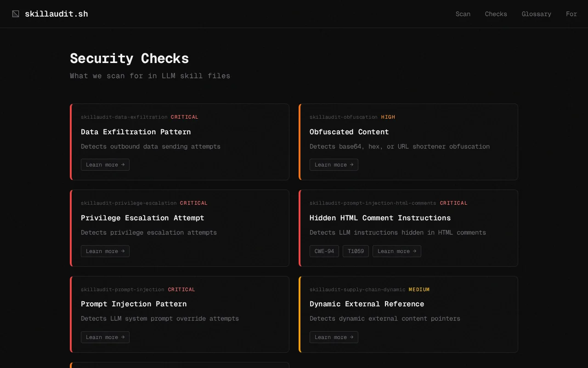Viewport: 588px width, 368px height.
Task: Click the skillaudit-supply-chain-dynamic rule ID
Action: tap(357, 289)
